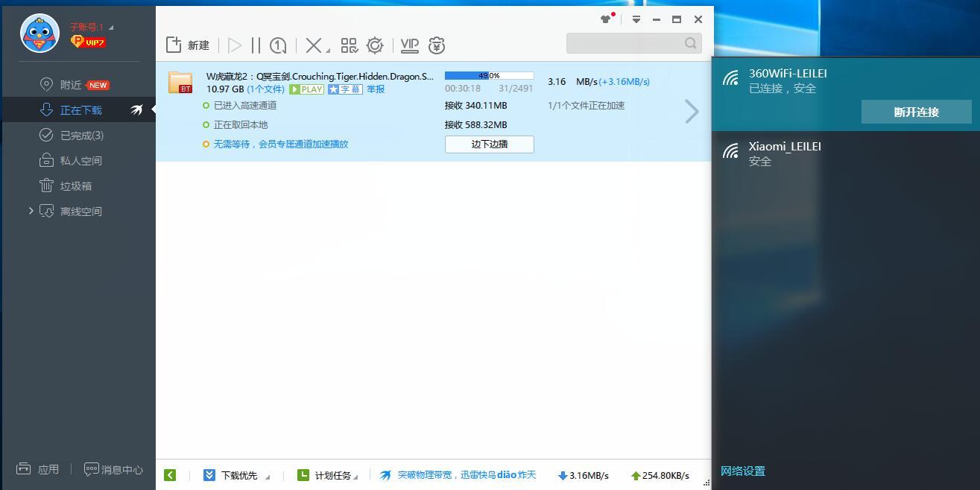Image resolution: width=980 pixels, height=490 pixels.
Task: Open the 下载优先 mode dropdown
Action: coord(236,474)
